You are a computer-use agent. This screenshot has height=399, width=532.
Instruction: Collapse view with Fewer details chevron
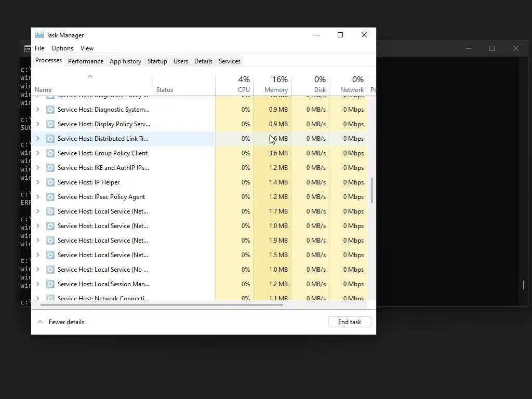point(40,322)
